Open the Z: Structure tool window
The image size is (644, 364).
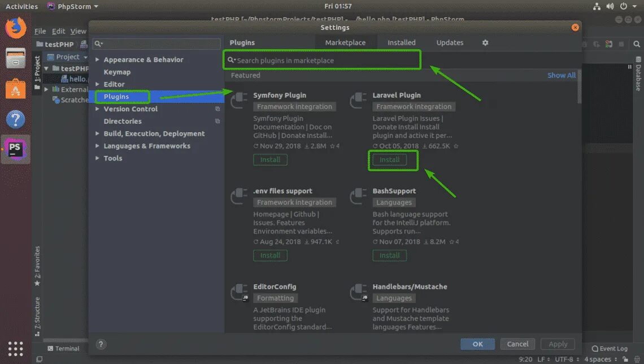coord(37,317)
